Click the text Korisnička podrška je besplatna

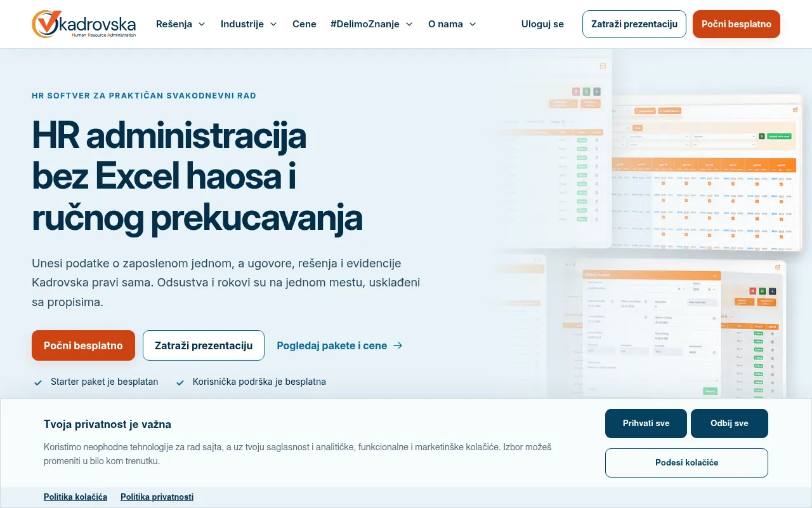pyautogui.click(x=259, y=382)
